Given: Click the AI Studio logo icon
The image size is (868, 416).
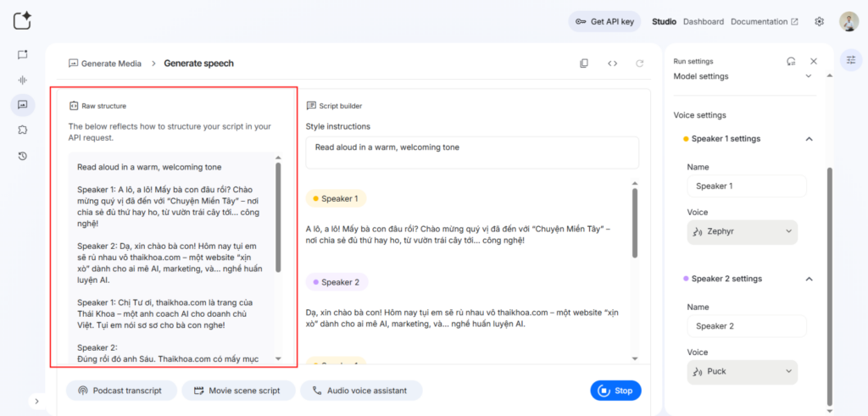Looking at the screenshot, I should pos(22,20).
